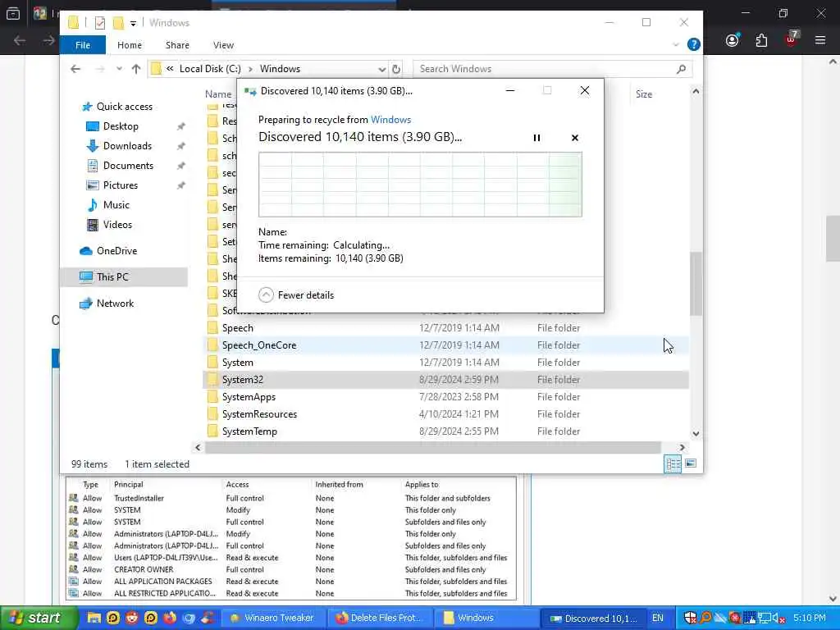Viewport: 840px width, 630px height.
Task: Click the muted volume tray icon
Action: (x=776, y=618)
